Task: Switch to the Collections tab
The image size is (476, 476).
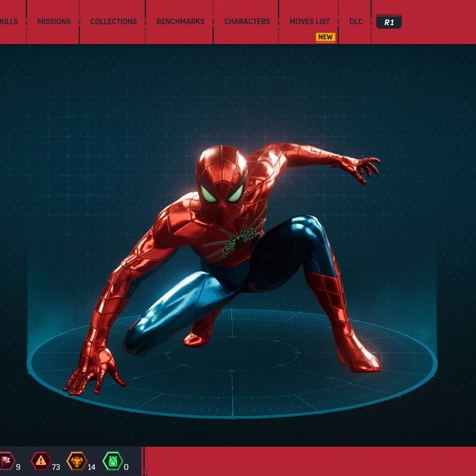Action: coord(114,22)
